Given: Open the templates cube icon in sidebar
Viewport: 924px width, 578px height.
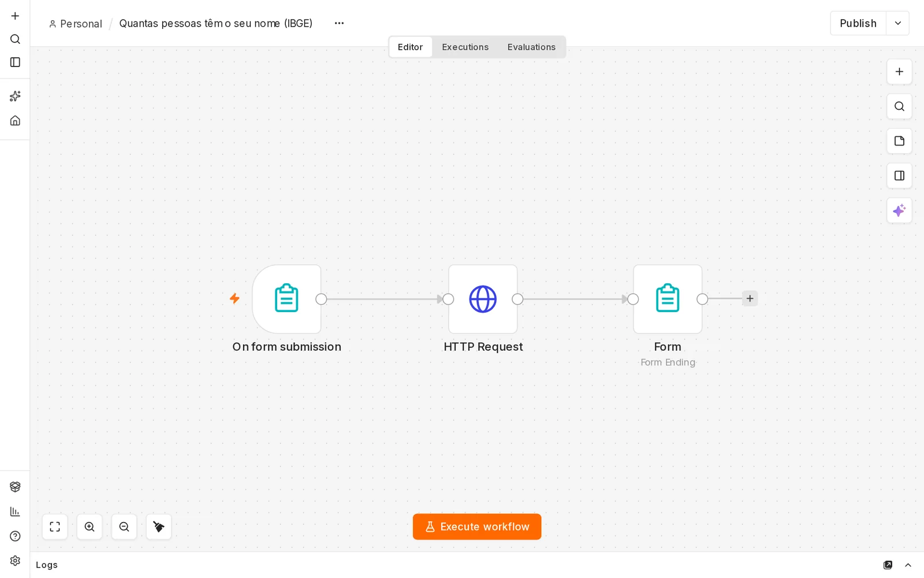Looking at the screenshot, I should [x=15, y=487].
